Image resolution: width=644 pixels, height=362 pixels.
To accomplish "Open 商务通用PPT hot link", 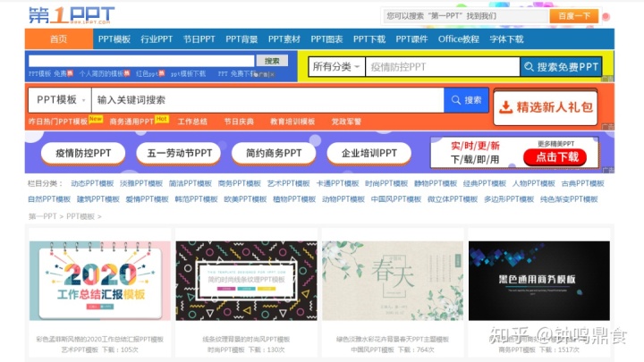I will 131,122.
